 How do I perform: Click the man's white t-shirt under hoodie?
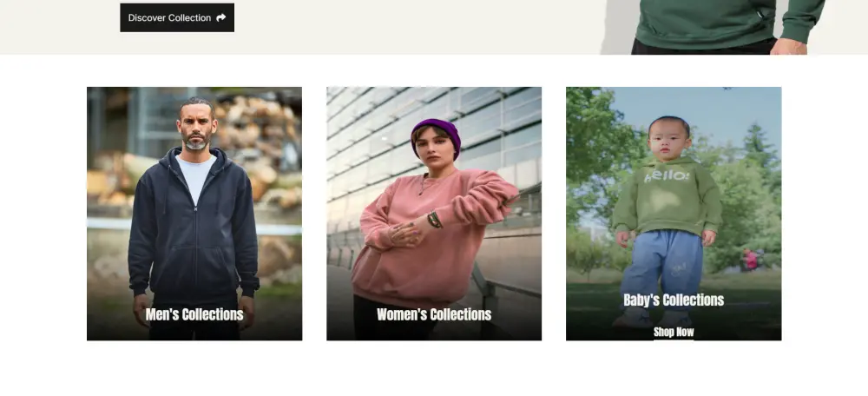tap(195, 177)
